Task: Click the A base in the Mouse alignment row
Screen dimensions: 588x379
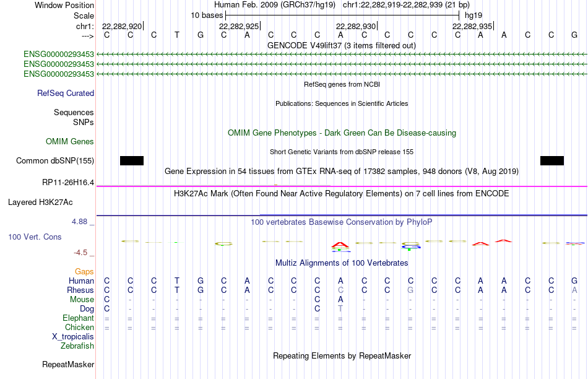Action: point(340,300)
